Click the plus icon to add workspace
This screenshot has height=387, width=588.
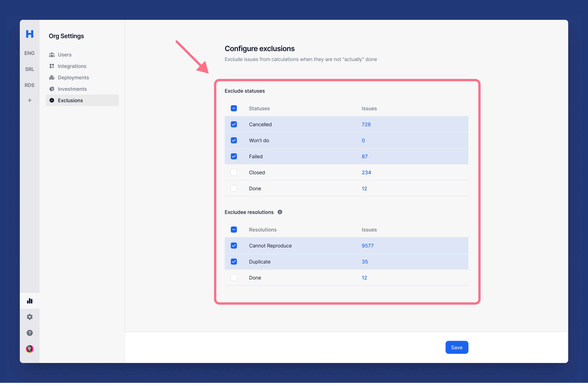[x=30, y=100]
